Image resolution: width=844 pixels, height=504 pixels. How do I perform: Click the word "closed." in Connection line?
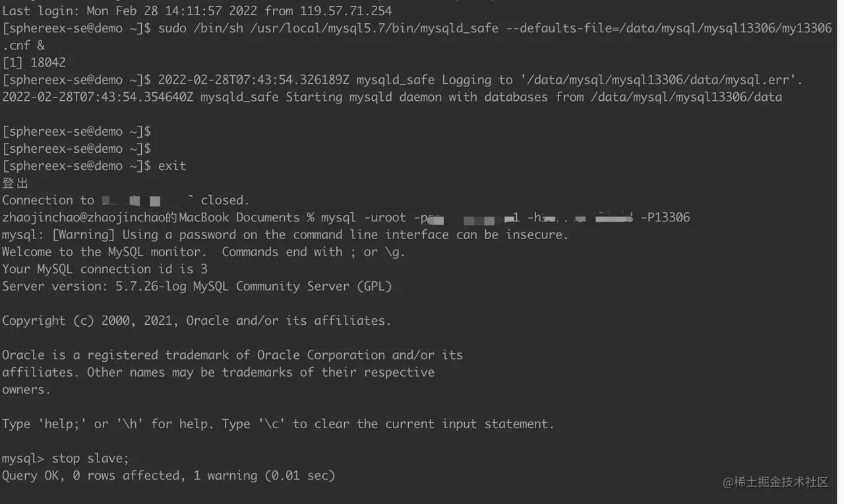(x=225, y=200)
